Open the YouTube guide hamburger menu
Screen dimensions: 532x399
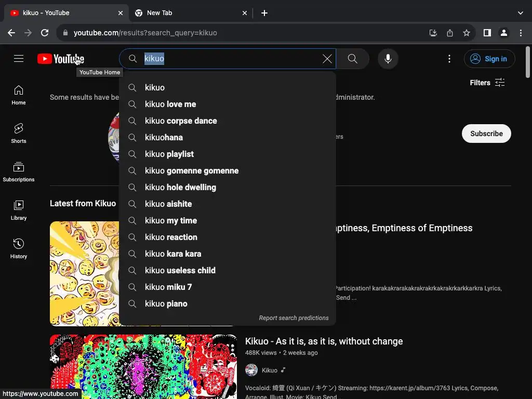pyautogui.click(x=19, y=59)
